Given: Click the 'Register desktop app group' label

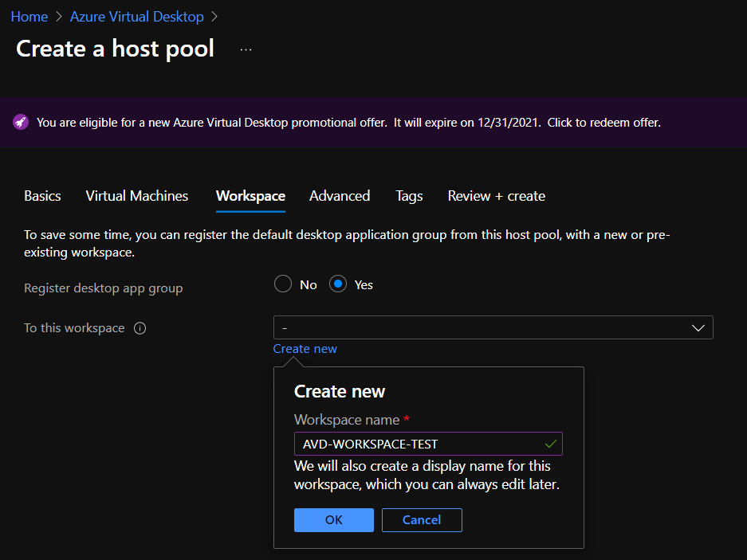Looking at the screenshot, I should [104, 288].
